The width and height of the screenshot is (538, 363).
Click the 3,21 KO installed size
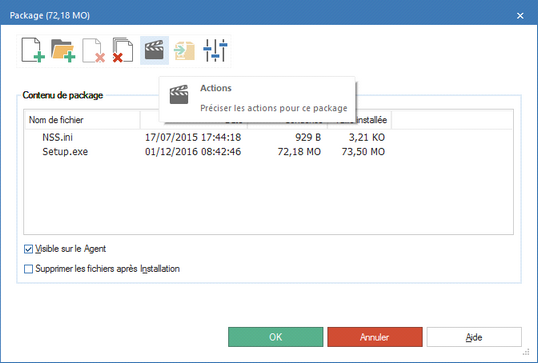click(367, 137)
